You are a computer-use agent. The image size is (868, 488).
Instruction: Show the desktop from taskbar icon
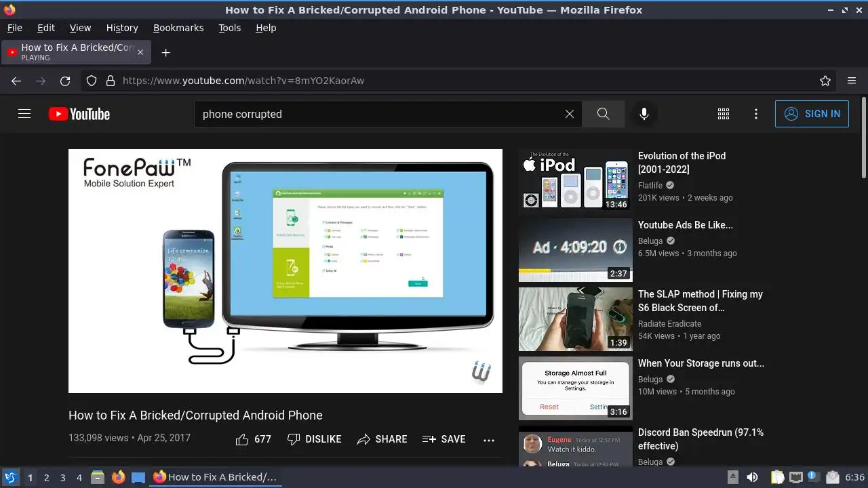tap(138, 478)
